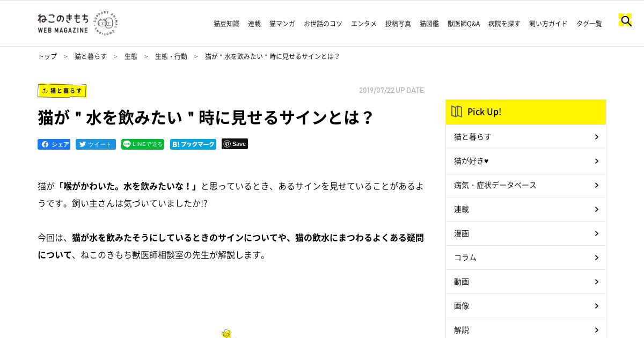
Task: Click the article headline 猫が水を飲みたい
Action: click(206, 117)
